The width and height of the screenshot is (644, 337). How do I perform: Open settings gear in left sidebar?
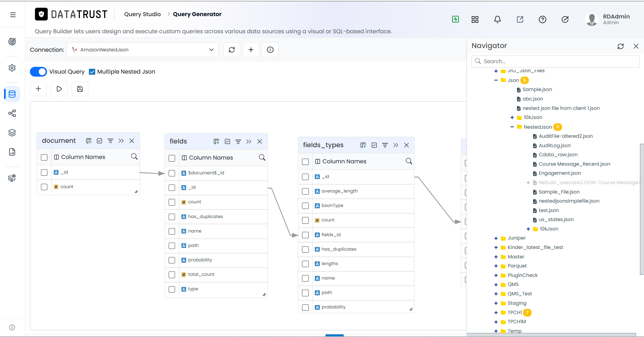pos(12,68)
